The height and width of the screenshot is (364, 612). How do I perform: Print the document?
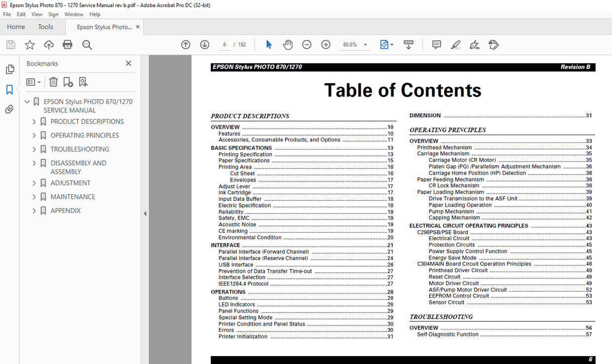67,44
